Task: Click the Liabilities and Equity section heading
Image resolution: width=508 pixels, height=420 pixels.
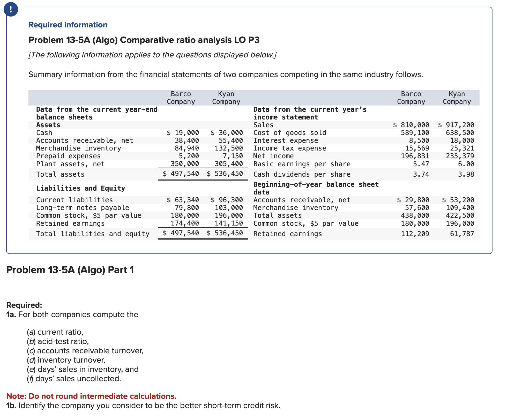Action: click(x=80, y=188)
